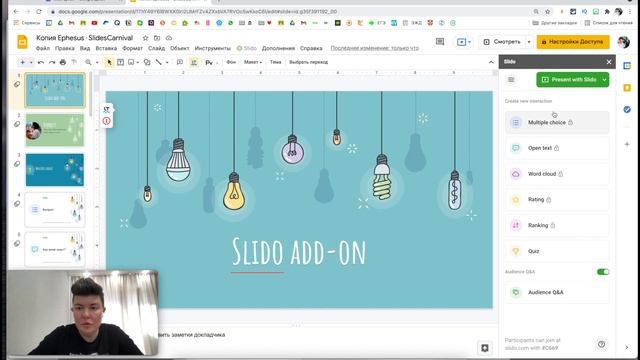
Task: Close the Slido sidebar panel
Action: [x=609, y=62]
